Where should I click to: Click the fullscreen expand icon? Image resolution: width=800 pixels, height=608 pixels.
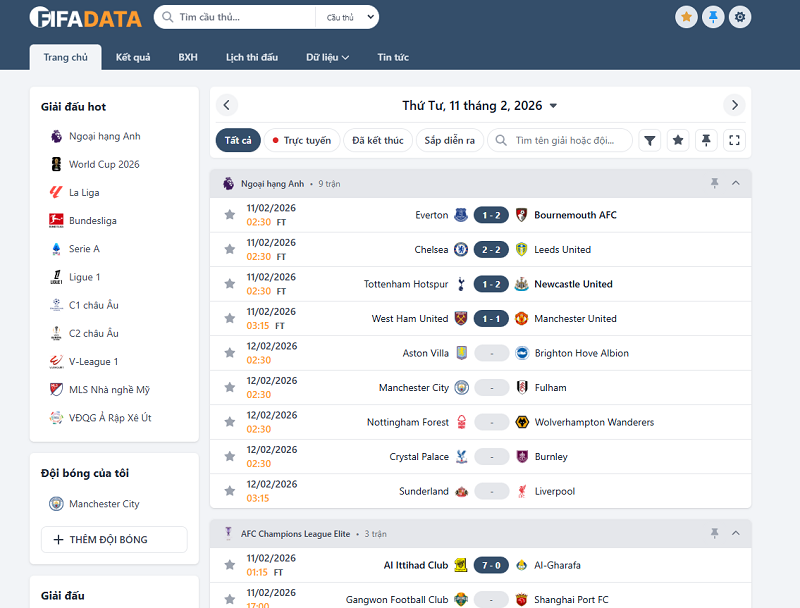735,141
